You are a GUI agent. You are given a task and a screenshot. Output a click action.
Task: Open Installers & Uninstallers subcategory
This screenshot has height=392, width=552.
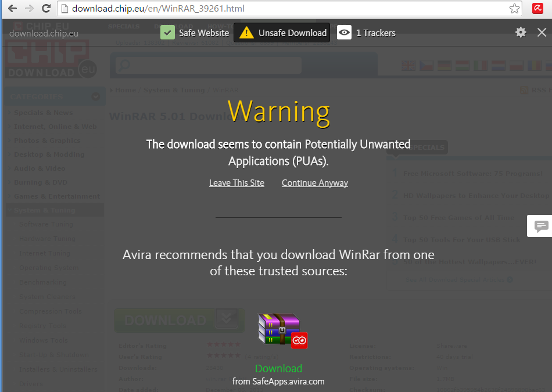click(x=58, y=369)
